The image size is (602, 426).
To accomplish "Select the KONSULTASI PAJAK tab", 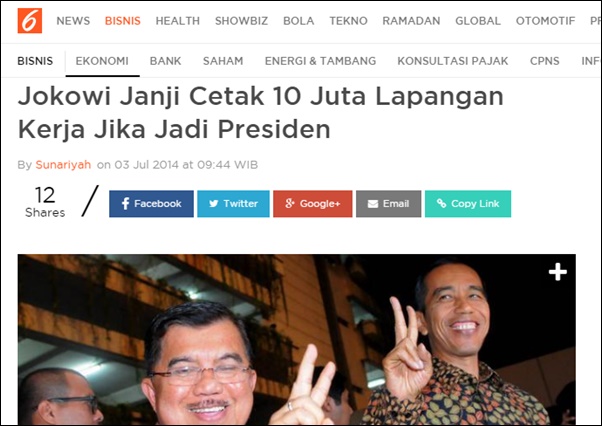I will click(x=453, y=61).
